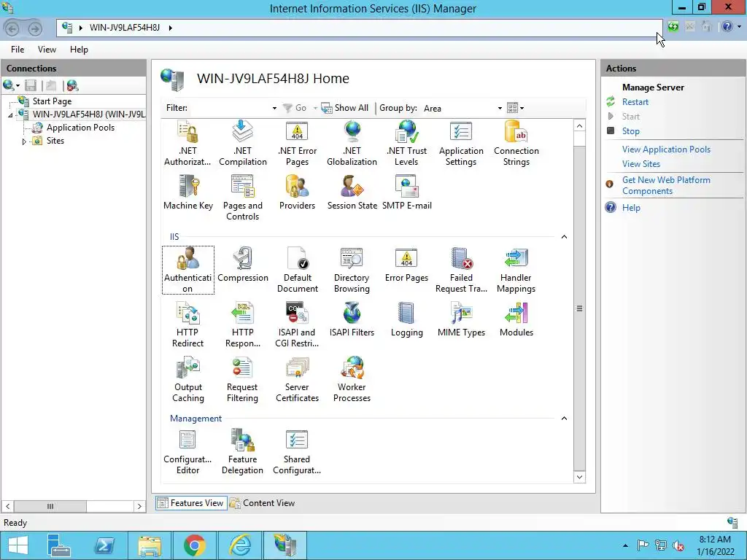This screenshot has width=747, height=560.
Task: Click Stop in Manage Server
Action: point(630,131)
